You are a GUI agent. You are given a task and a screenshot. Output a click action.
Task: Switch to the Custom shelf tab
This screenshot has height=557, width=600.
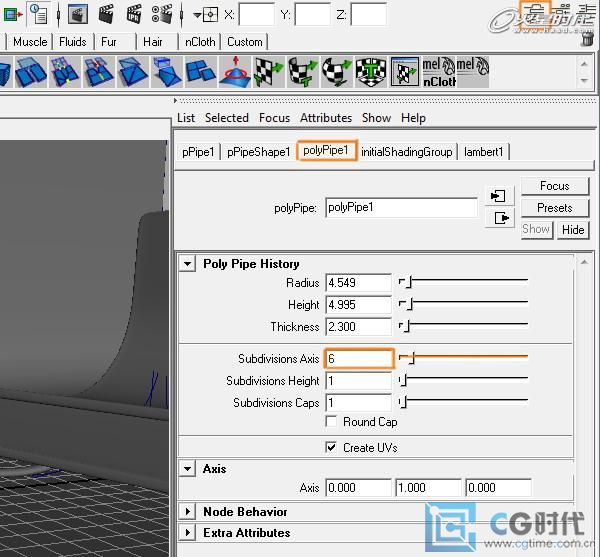[x=245, y=42]
